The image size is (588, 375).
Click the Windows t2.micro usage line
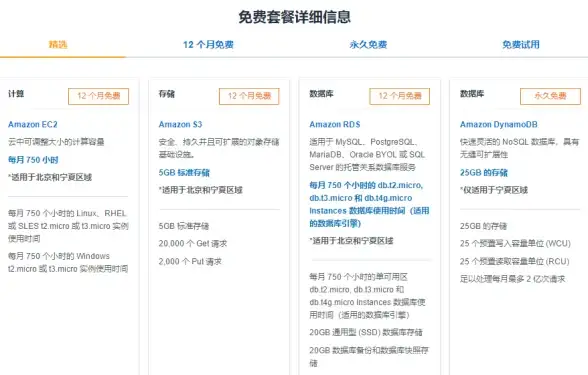(68, 262)
